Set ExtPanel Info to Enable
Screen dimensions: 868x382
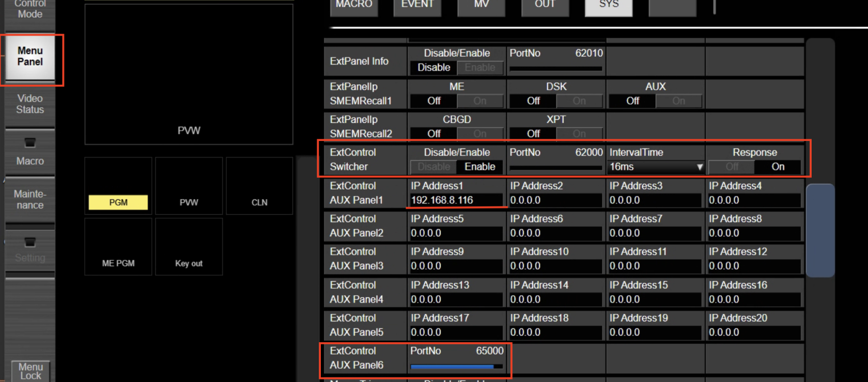(480, 68)
